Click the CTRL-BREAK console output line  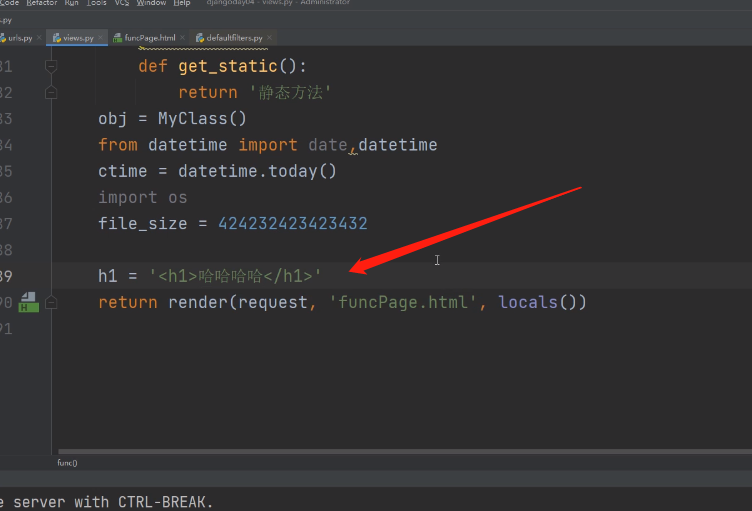click(x=106, y=502)
